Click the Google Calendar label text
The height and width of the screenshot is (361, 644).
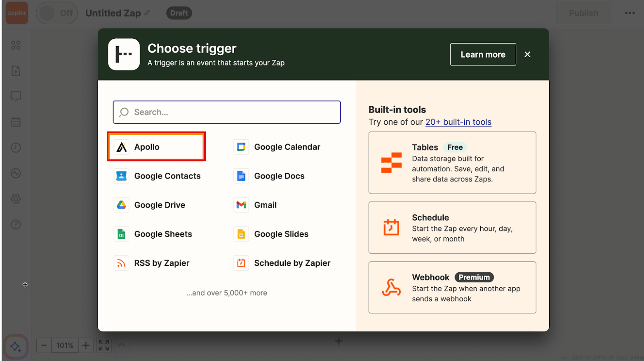tap(287, 147)
